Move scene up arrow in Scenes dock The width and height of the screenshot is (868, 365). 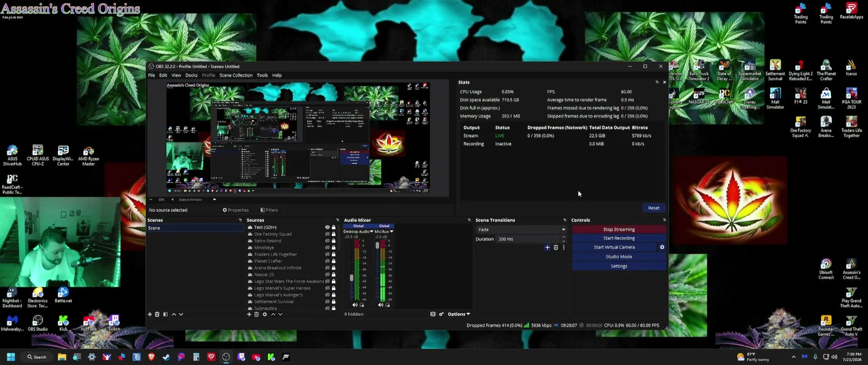click(174, 314)
